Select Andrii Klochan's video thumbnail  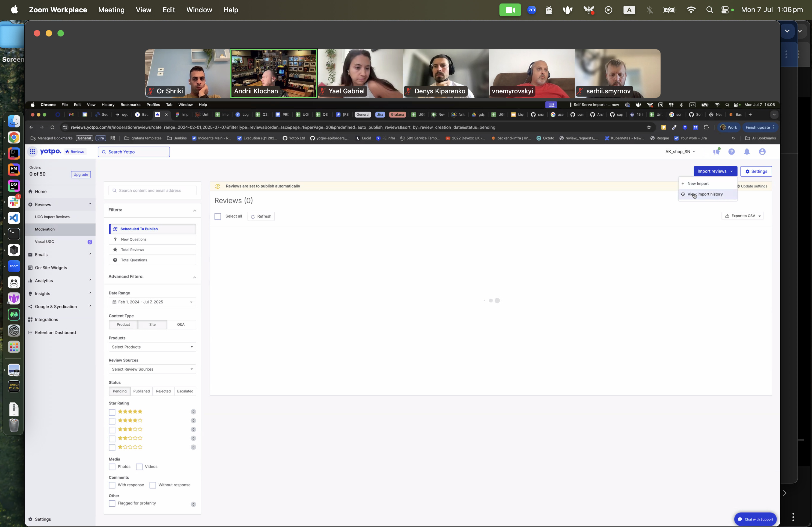coord(274,73)
